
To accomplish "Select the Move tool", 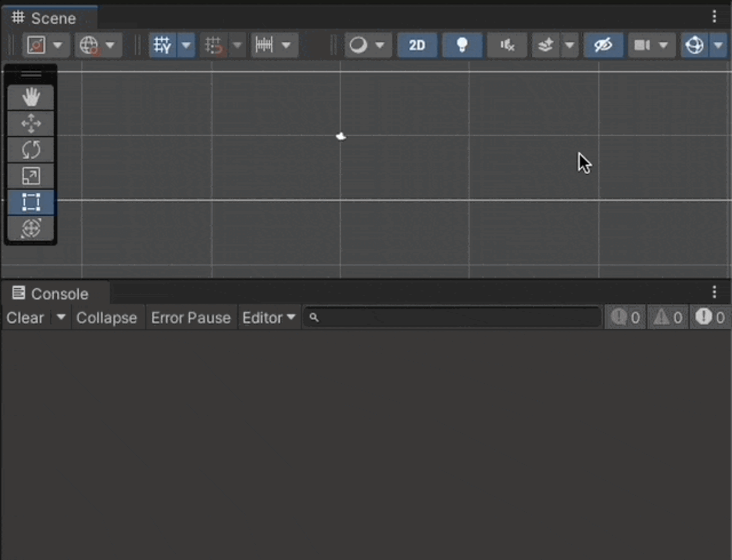I will (30, 123).
